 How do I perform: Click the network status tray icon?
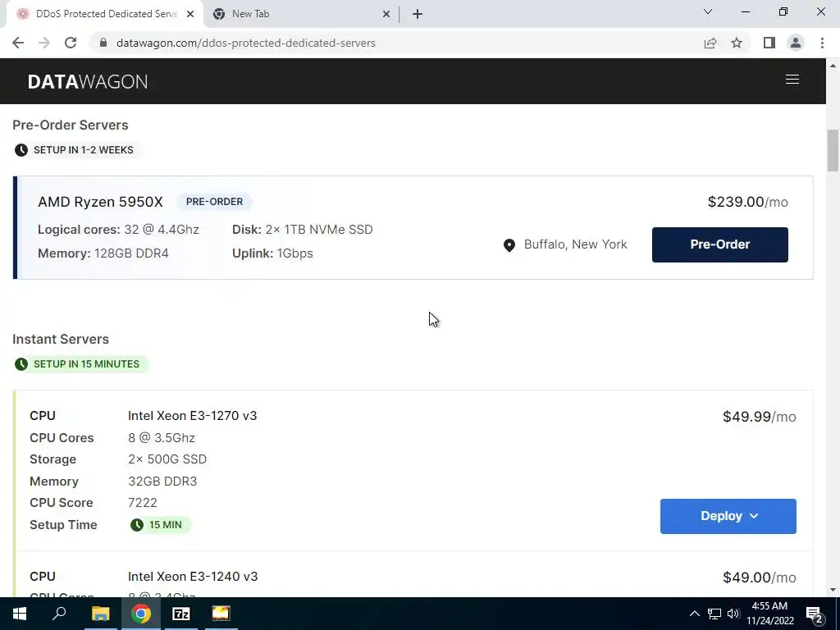[x=714, y=614]
